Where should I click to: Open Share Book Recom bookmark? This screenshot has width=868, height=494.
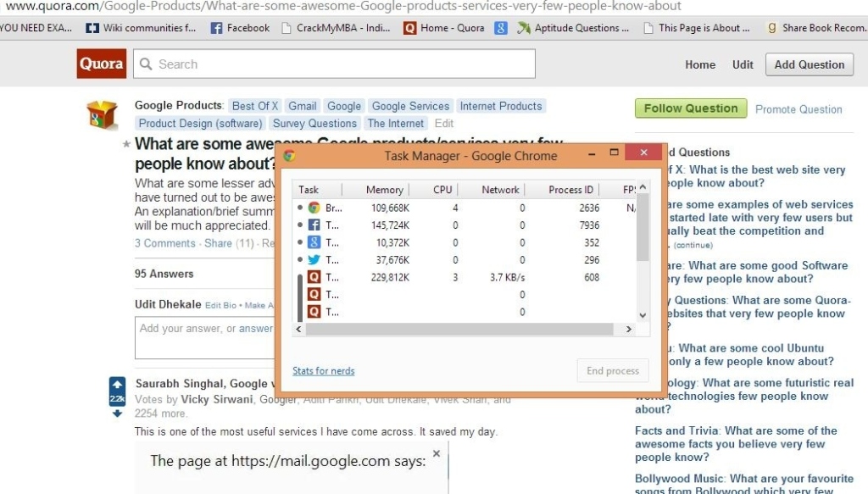coord(816,28)
